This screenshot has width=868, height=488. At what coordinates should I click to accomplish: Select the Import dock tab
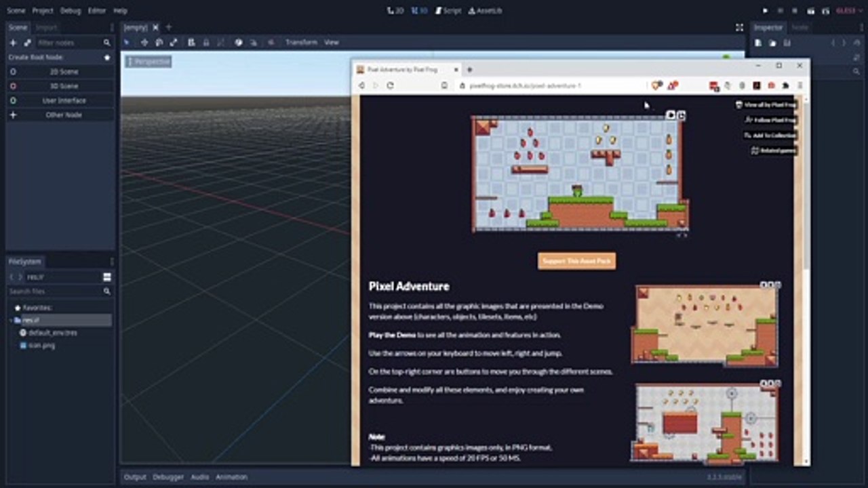pos(47,27)
